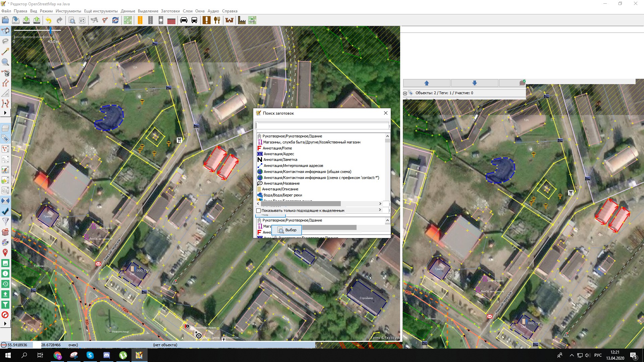Show hidden icons in Windows system tray
This screenshot has height=362, width=644.
click(x=572, y=355)
